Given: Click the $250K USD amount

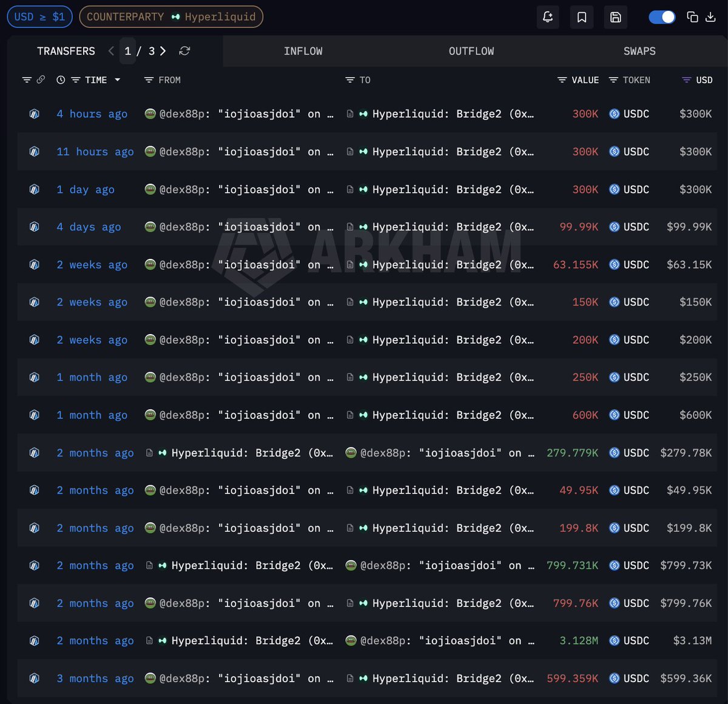Looking at the screenshot, I should (696, 377).
